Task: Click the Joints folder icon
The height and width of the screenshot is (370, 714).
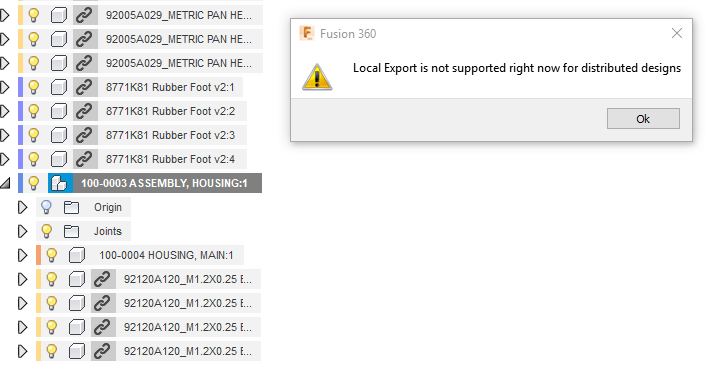Action: tap(71, 231)
